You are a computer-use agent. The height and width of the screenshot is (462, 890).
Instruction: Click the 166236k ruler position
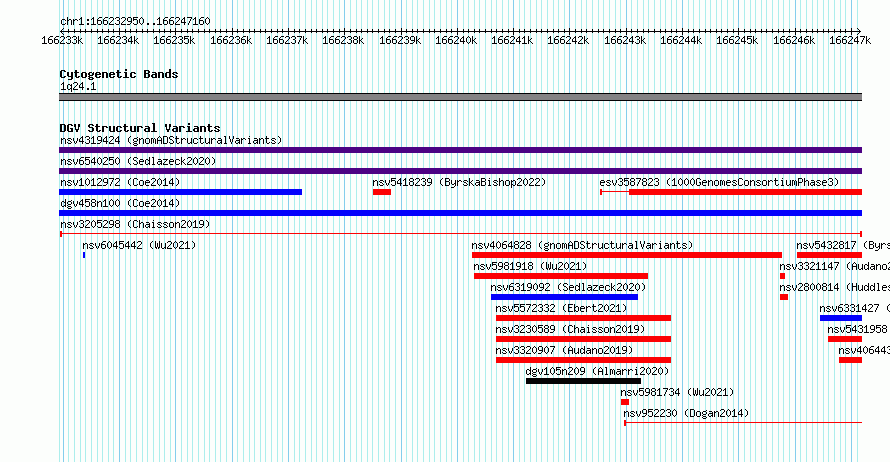pyautogui.click(x=231, y=40)
